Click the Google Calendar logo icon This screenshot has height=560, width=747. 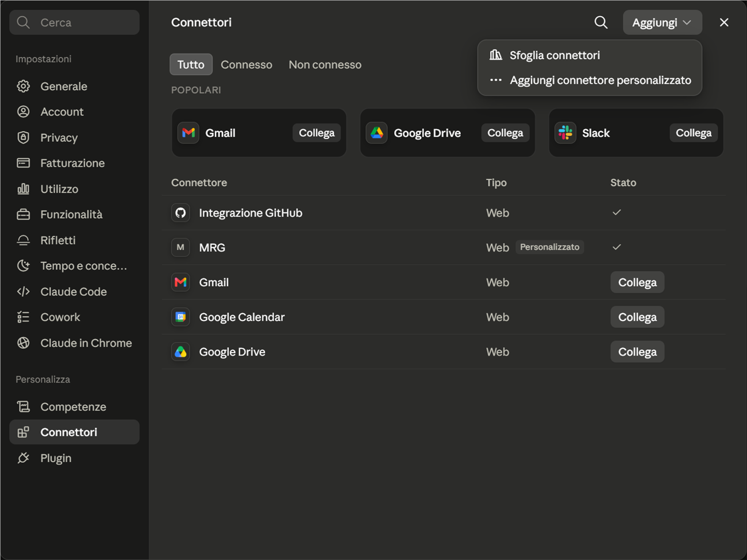coord(180,317)
